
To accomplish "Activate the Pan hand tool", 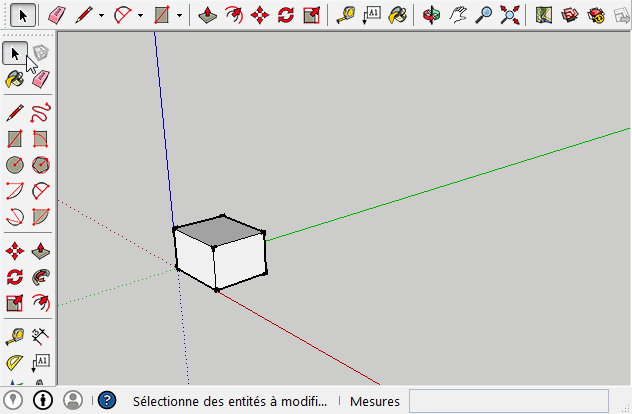I will (x=458, y=15).
